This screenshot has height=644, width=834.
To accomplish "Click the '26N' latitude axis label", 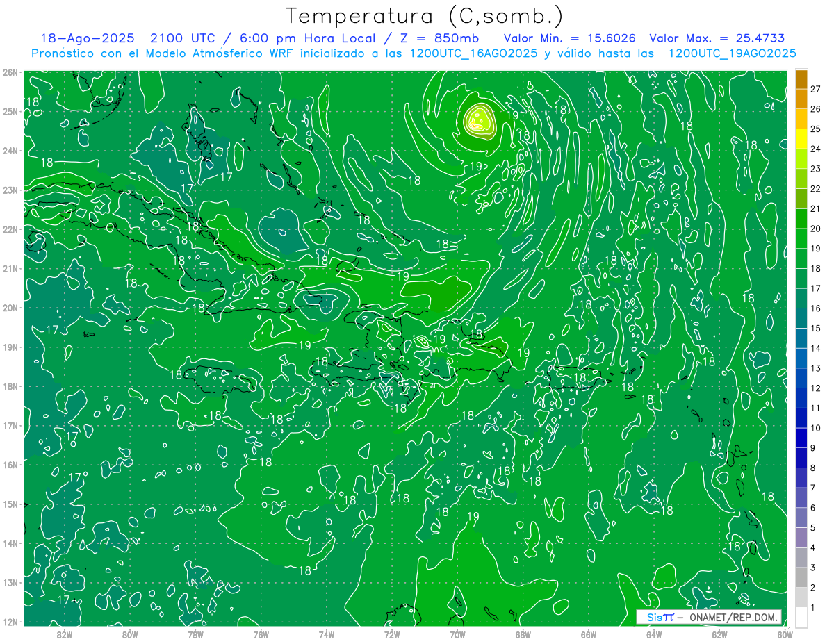I will [x=10, y=72].
